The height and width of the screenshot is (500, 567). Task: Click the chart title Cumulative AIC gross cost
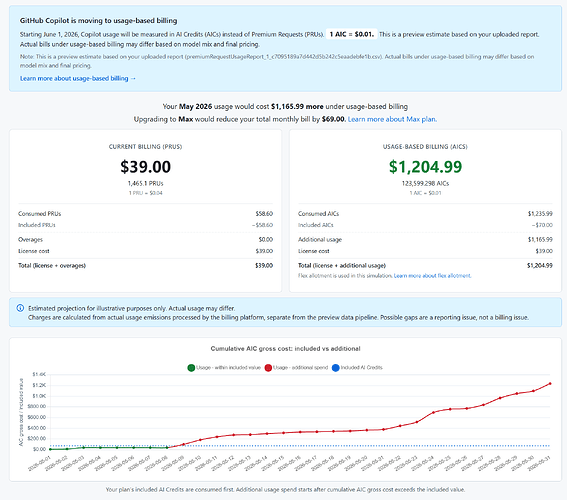pos(285,349)
